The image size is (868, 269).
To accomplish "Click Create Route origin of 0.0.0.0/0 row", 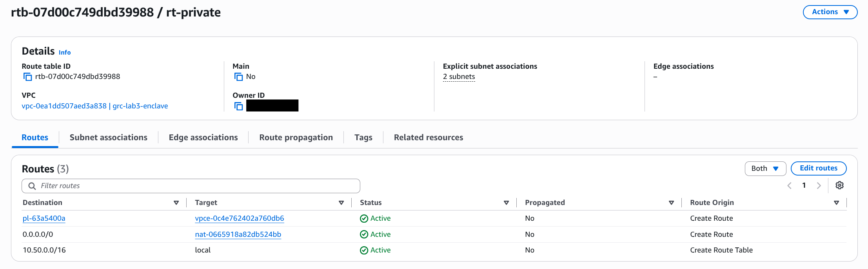I will pos(712,234).
